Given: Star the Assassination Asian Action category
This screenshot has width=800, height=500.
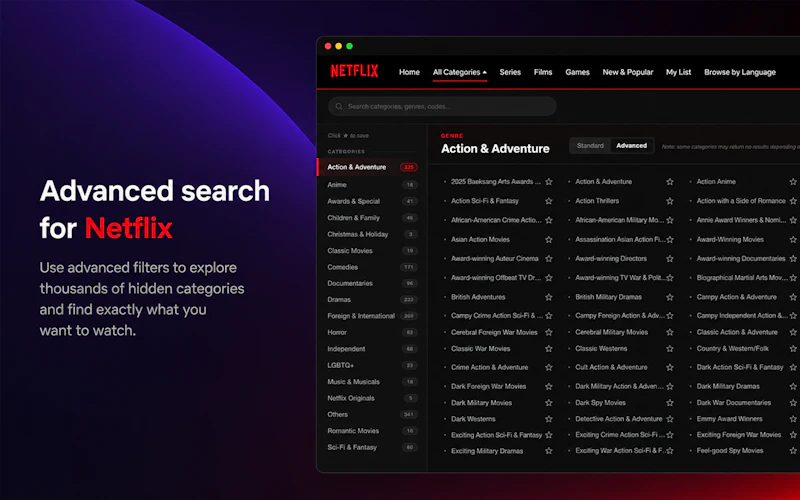Looking at the screenshot, I should [x=670, y=239].
